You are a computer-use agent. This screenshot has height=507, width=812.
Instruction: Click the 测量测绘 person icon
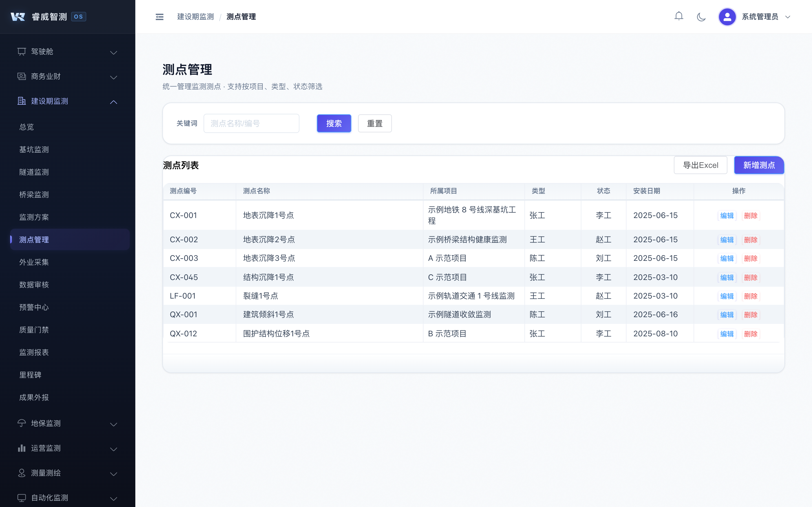(x=21, y=473)
